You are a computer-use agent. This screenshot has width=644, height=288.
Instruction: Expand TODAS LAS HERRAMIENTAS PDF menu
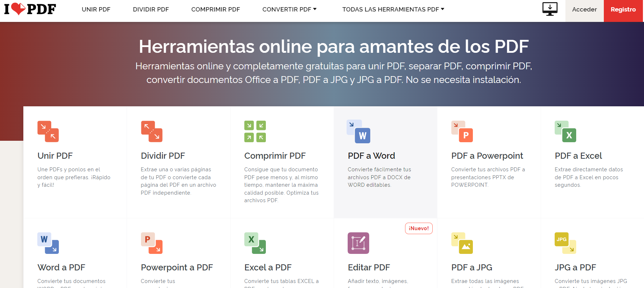click(x=393, y=9)
